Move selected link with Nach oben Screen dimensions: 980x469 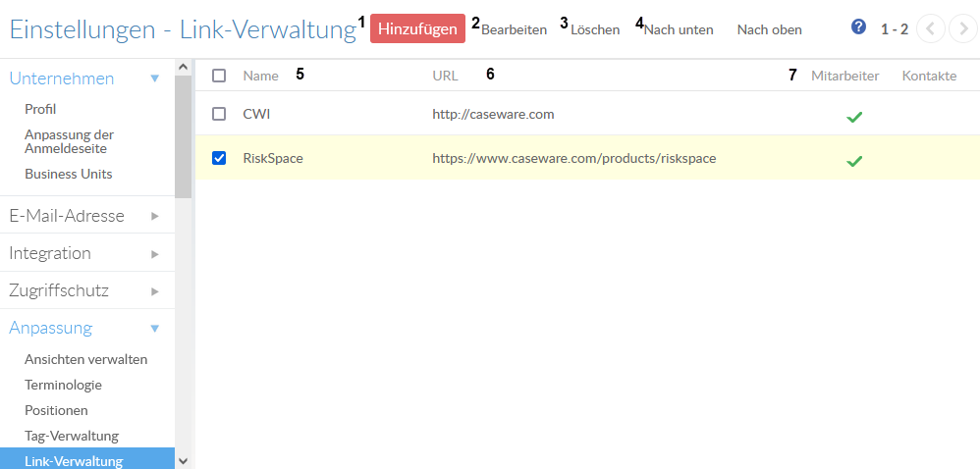tap(770, 29)
